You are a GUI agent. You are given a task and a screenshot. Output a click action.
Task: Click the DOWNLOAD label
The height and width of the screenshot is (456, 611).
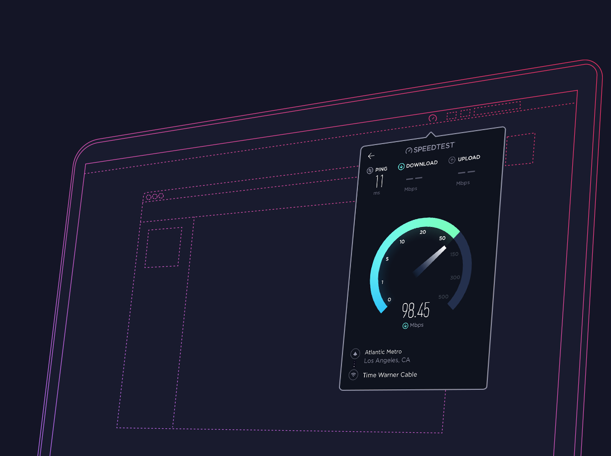(x=422, y=164)
